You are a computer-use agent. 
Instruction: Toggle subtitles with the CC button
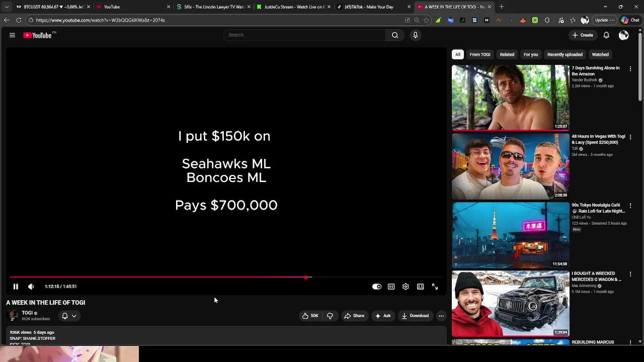391,287
